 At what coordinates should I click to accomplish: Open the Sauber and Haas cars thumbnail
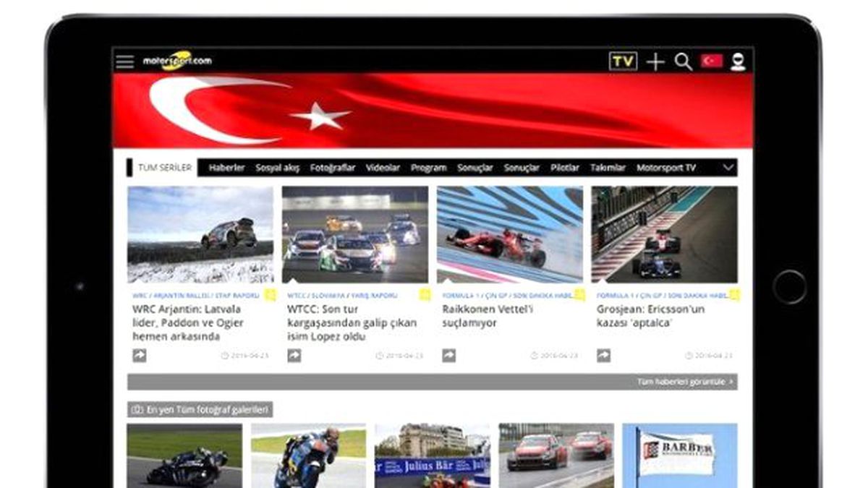click(x=665, y=234)
